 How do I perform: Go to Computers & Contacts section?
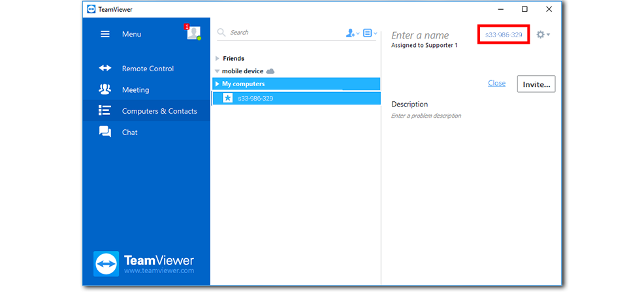tap(146, 111)
